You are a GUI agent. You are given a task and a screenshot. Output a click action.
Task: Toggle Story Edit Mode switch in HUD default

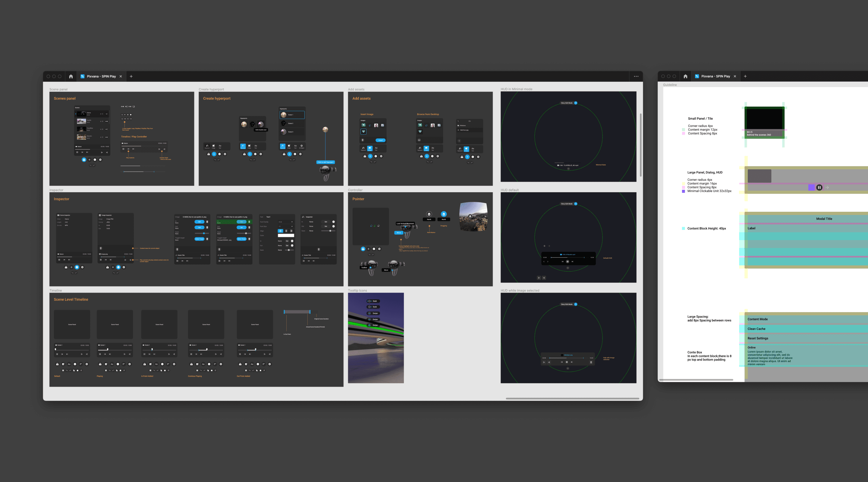click(x=576, y=204)
